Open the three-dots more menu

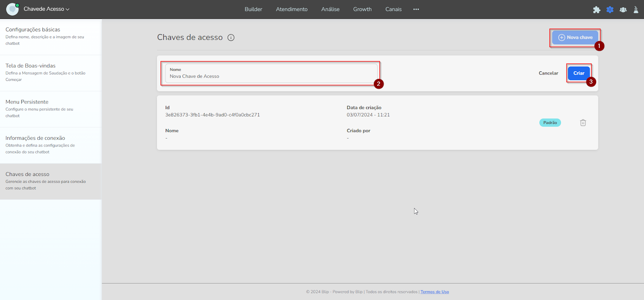(416, 9)
